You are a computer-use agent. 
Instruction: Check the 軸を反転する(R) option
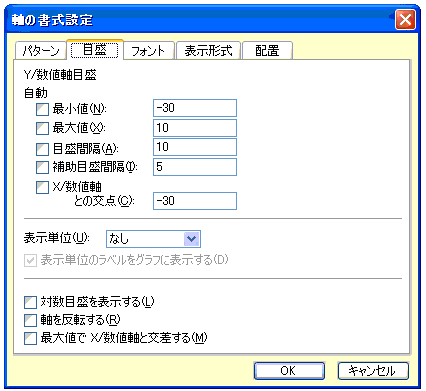point(30,320)
